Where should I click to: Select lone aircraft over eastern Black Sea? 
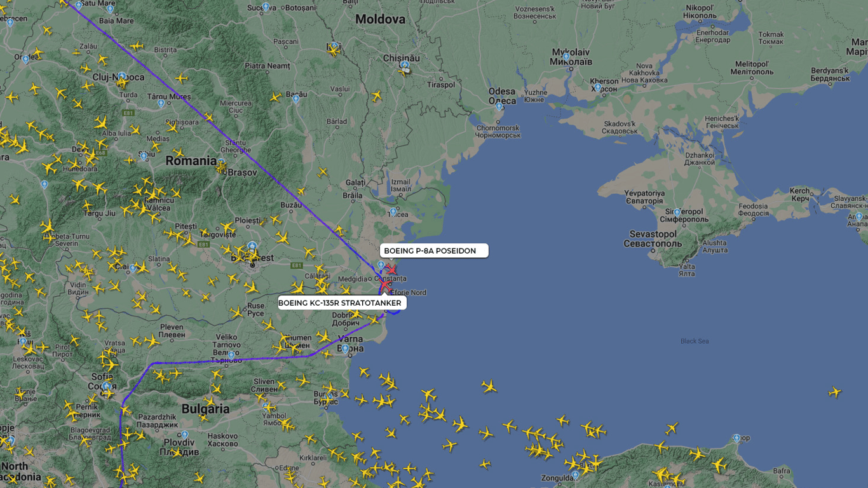pos(835,392)
